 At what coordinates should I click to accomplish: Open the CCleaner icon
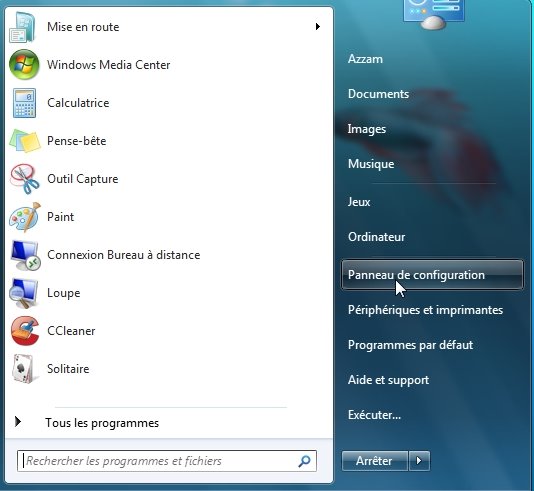[x=25, y=331]
